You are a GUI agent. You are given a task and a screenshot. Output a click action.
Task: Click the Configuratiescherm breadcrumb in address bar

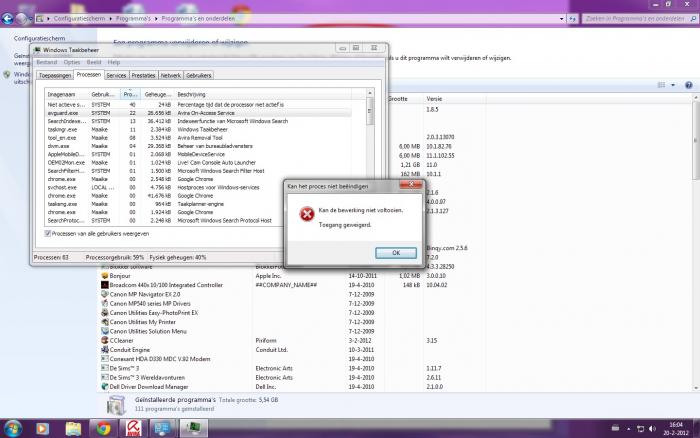79,19
